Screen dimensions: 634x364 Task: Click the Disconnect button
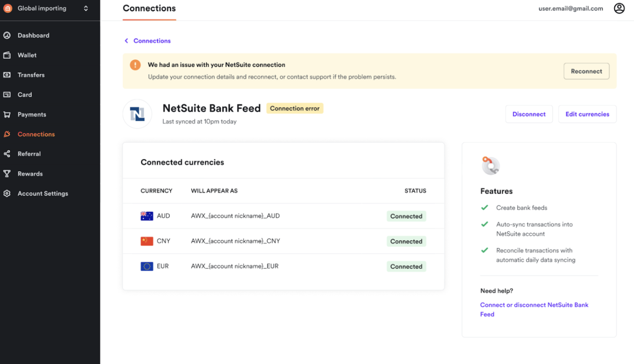pos(529,114)
